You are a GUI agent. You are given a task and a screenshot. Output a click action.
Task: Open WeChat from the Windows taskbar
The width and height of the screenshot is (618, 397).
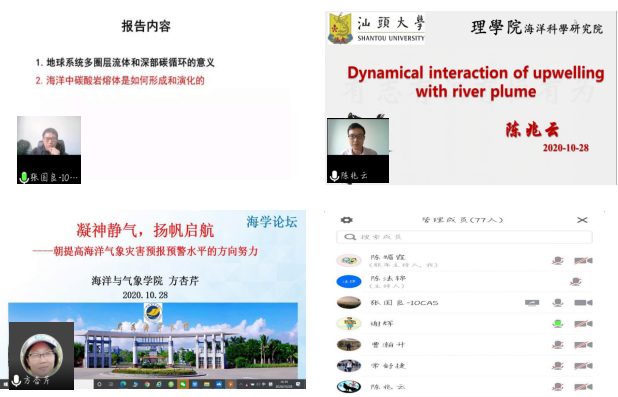click(x=183, y=384)
